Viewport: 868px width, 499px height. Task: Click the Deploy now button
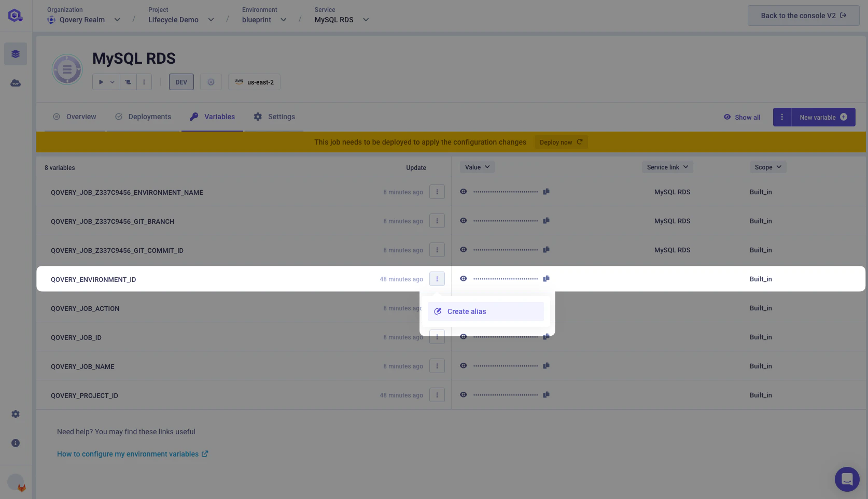pos(561,141)
